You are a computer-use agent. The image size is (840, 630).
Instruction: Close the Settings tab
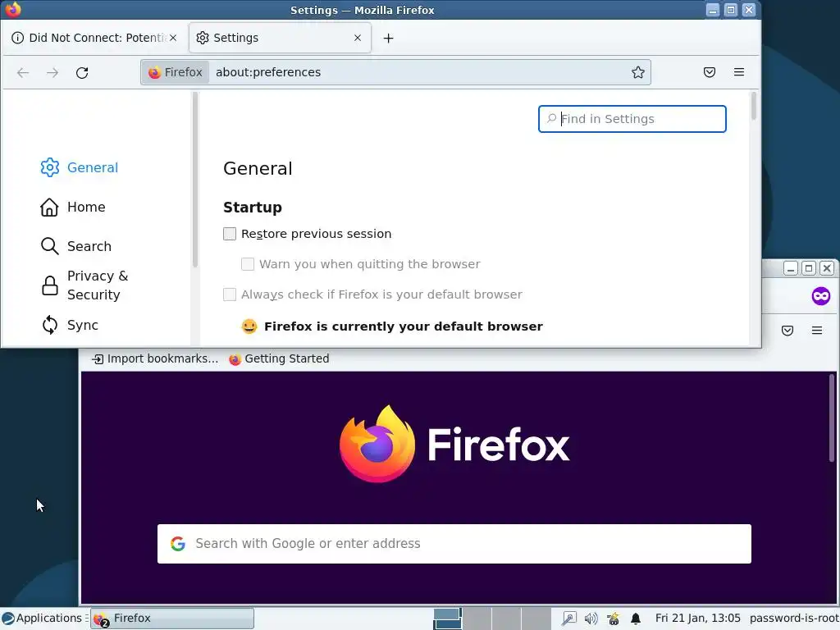pyautogui.click(x=358, y=38)
